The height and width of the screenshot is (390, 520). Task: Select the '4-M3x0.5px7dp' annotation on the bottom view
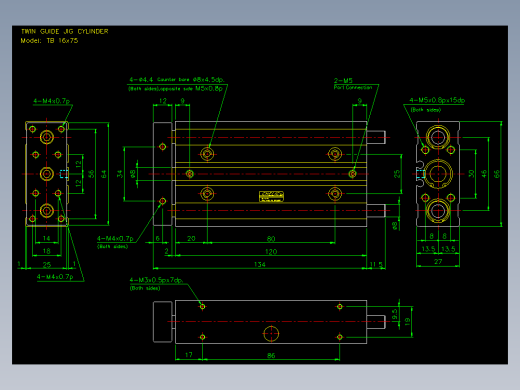(156, 280)
